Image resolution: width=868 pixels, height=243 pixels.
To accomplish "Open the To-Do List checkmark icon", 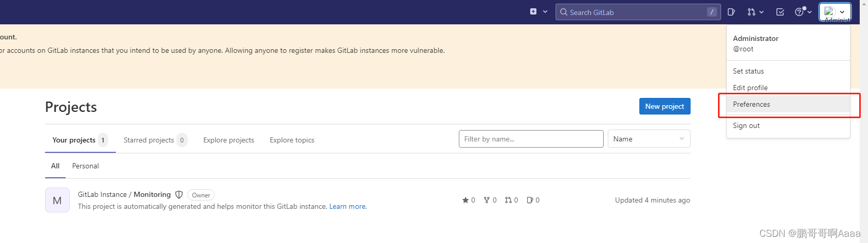I will click(780, 12).
